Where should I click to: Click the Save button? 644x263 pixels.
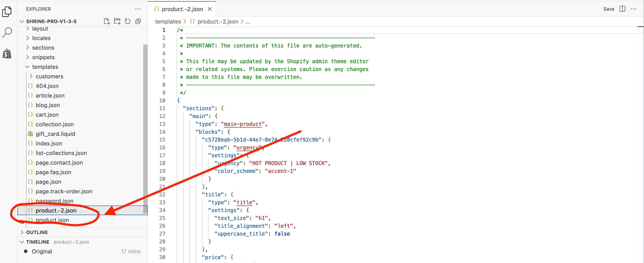(609, 9)
